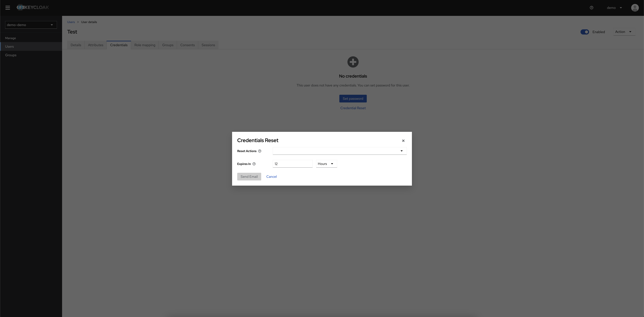Open the help icon in header
Viewport: 644px width, 317px height.
tap(592, 8)
